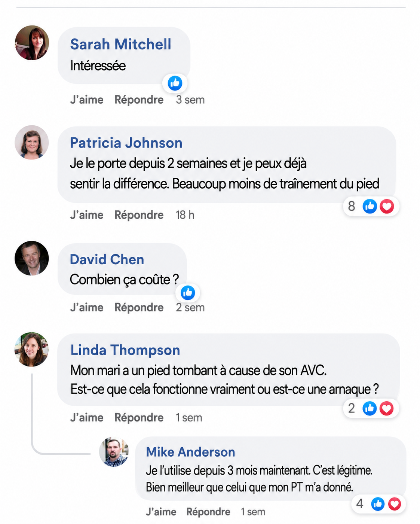The width and height of the screenshot is (420, 524).
Task: Click the thumbs-up reaction on Sarah Mitchell's comment
Action: [x=175, y=83]
